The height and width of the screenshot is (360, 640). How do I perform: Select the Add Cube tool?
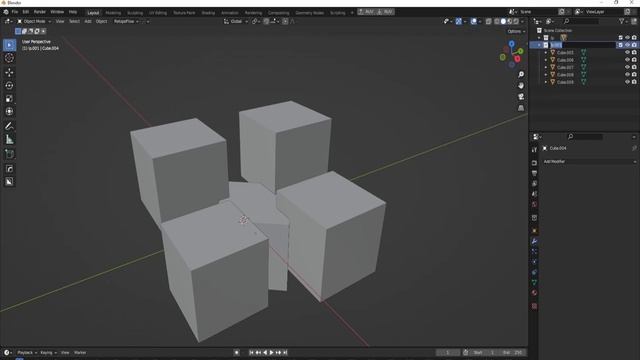[9, 154]
